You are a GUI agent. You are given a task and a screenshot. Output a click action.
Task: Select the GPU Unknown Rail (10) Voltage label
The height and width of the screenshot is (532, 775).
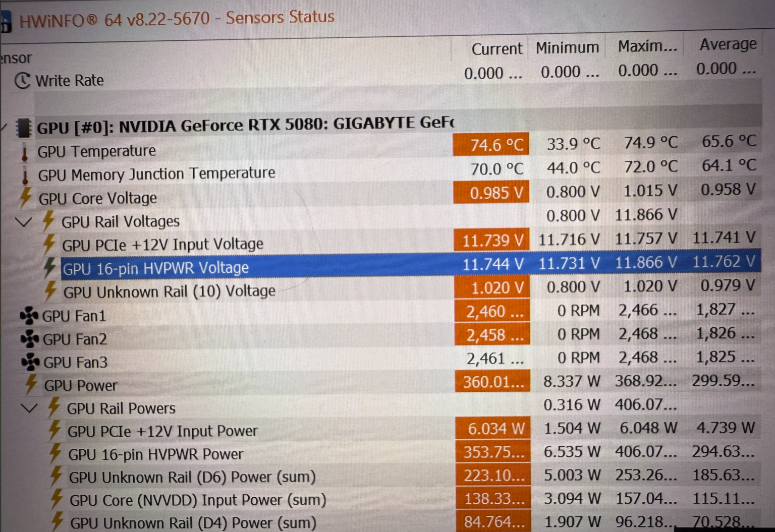[169, 291]
